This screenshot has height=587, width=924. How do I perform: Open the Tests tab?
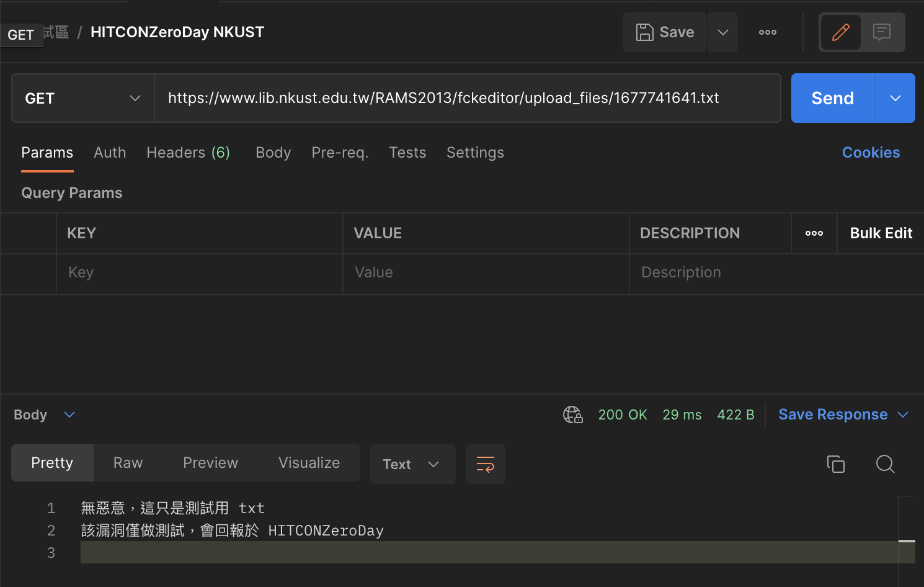point(407,153)
